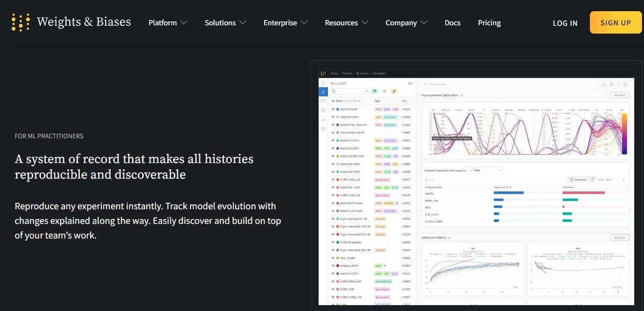Click the W&B logo in dashboard header
This screenshot has width=644, height=311.
pyautogui.click(x=323, y=72)
